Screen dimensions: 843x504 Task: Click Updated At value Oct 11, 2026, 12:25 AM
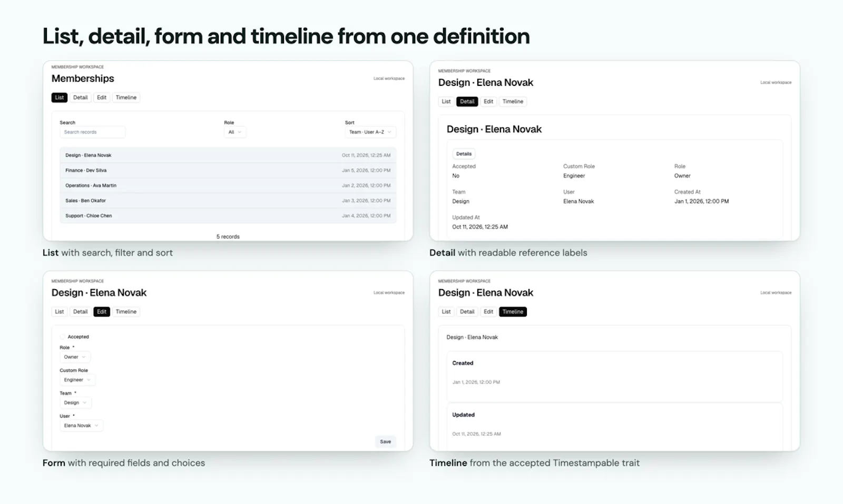coord(480,227)
